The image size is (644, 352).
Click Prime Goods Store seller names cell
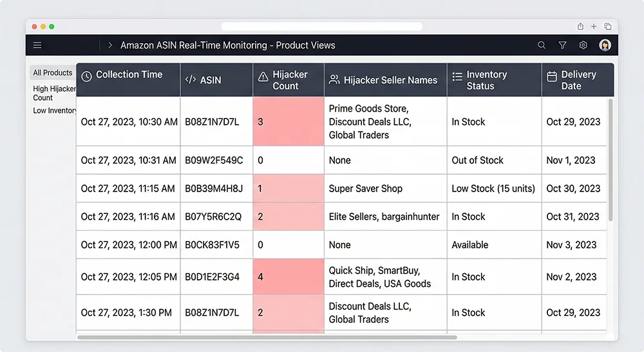(x=385, y=121)
